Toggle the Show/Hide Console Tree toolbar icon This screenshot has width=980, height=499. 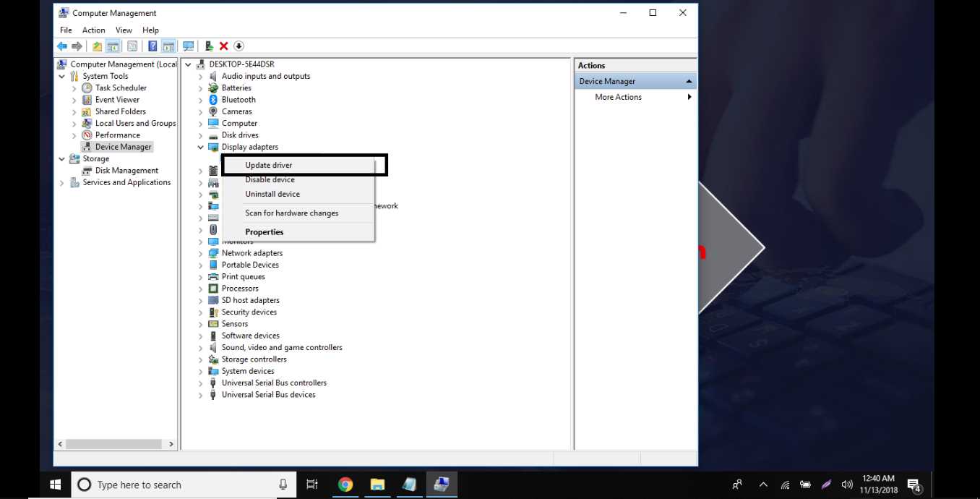coord(113,46)
